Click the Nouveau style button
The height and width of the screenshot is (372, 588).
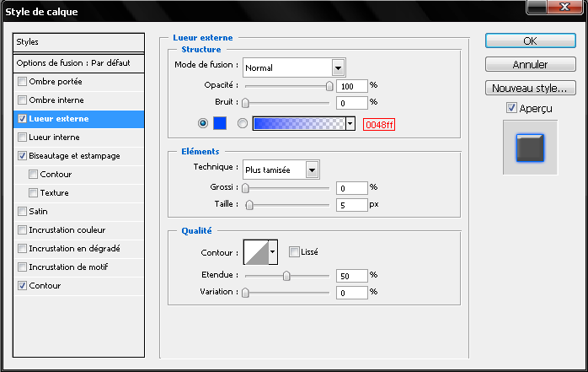coord(530,88)
